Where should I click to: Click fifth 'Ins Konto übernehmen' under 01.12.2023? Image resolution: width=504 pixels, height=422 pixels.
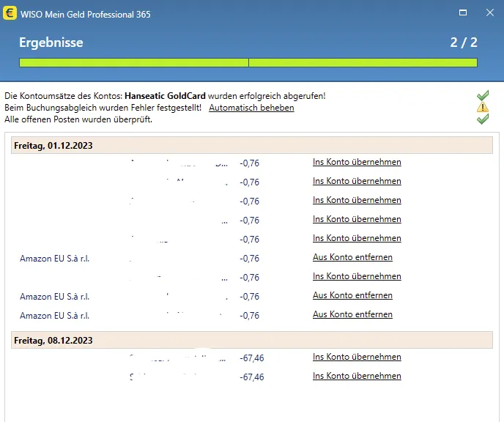(x=357, y=238)
